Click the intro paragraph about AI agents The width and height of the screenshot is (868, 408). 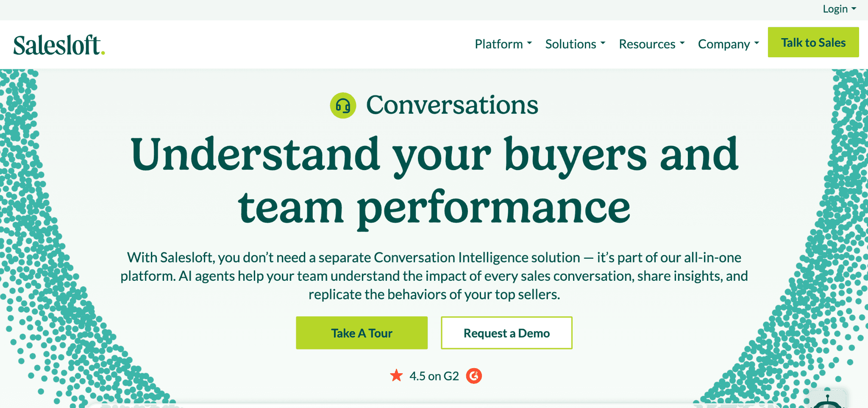[x=433, y=276]
